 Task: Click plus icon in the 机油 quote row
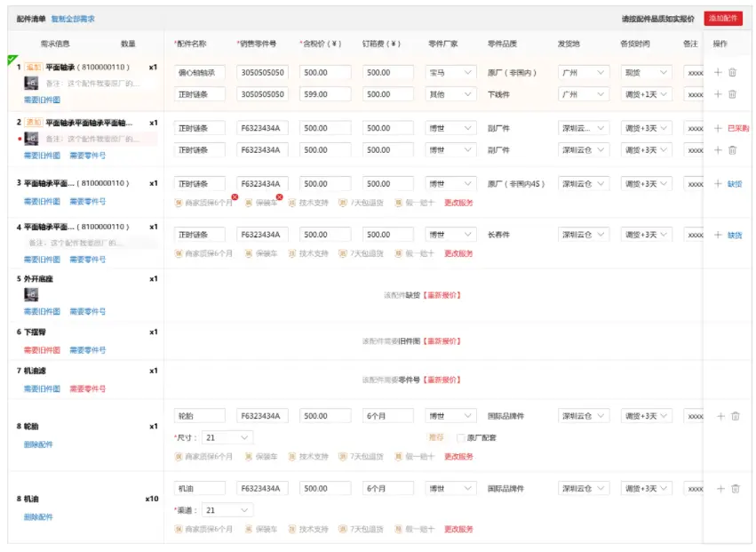720,489
